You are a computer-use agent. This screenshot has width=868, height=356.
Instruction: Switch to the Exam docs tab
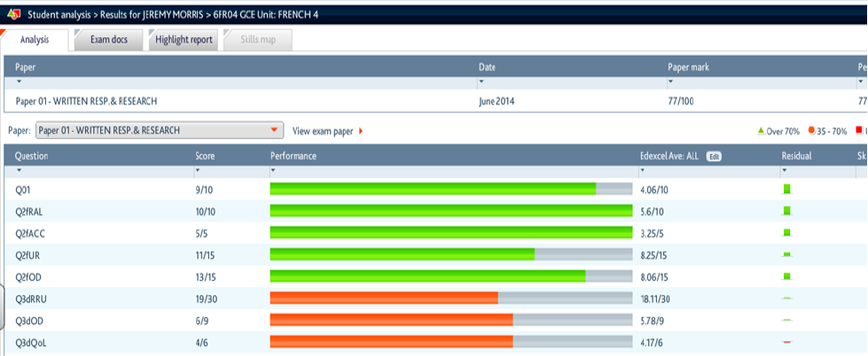[109, 40]
